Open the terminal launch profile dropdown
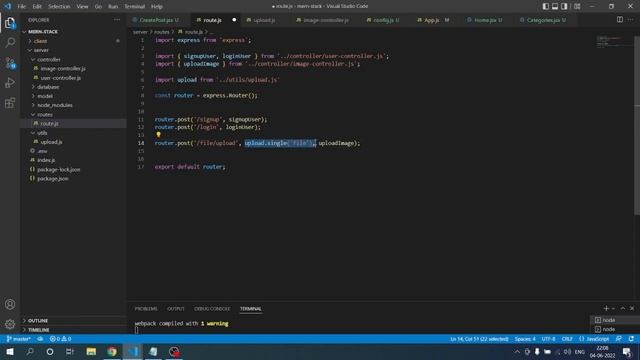The height and width of the screenshot is (360, 640). point(613,309)
